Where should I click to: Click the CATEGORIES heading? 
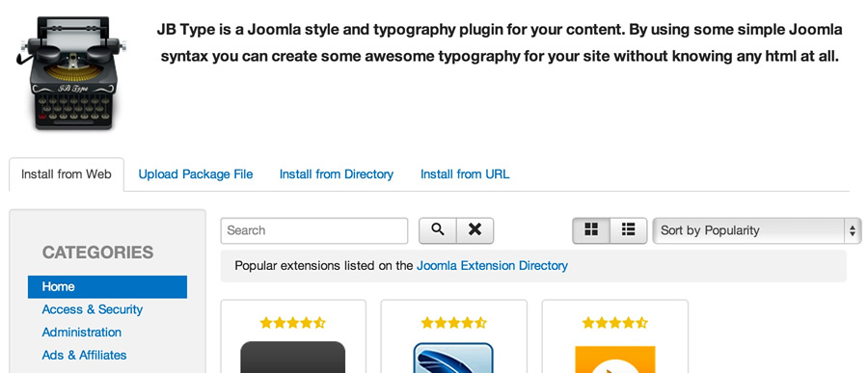click(x=98, y=253)
